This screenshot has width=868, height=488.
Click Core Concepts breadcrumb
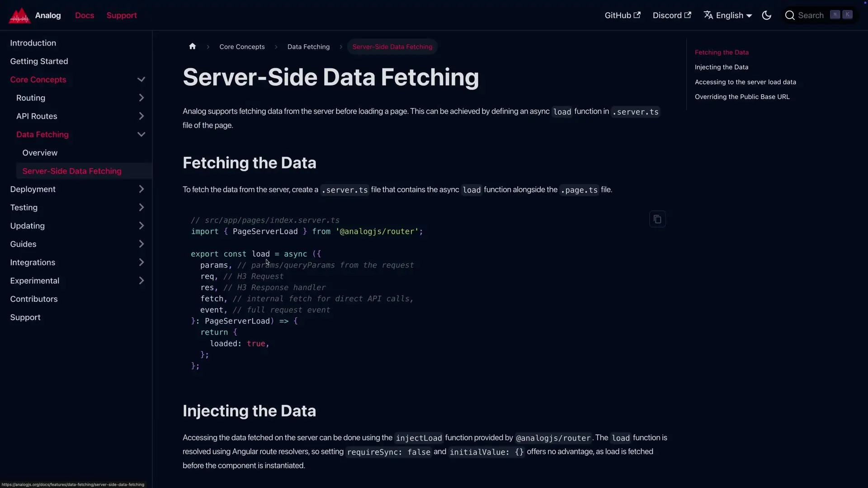[242, 47]
